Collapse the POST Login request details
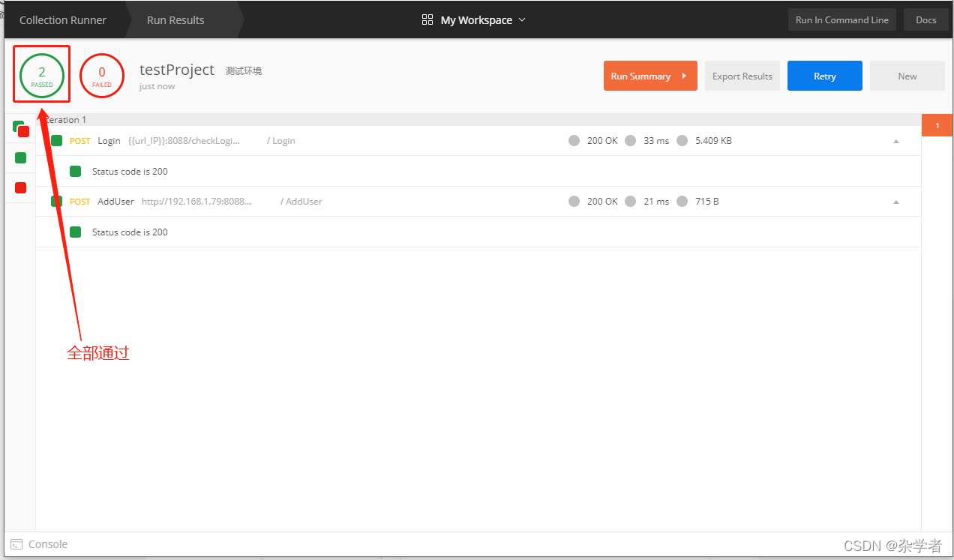Image resolution: width=954 pixels, height=560 pixels. pyautogui.click(x=895, y=140)
